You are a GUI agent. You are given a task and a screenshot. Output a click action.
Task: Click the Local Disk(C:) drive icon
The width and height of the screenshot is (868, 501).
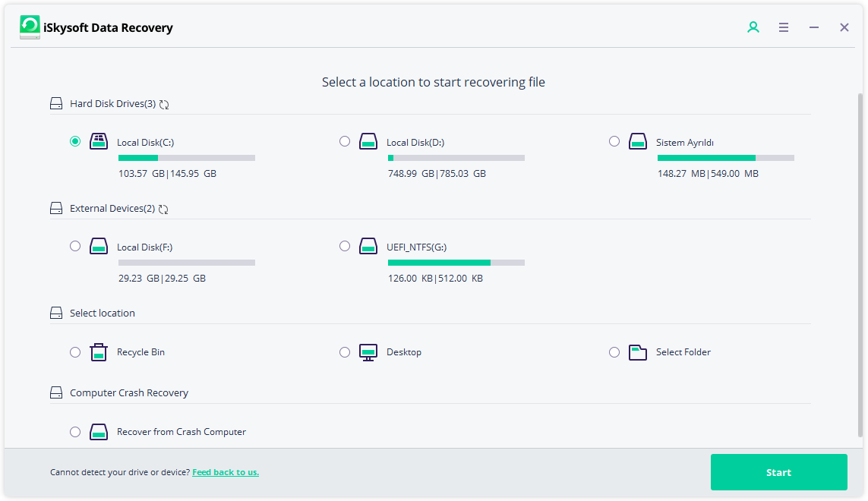pos(99,141)
